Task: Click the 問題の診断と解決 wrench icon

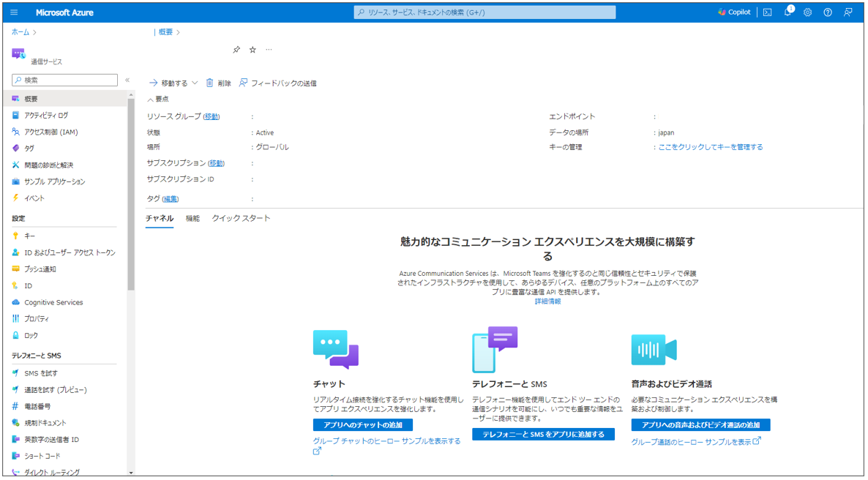Action: (16, 165)
